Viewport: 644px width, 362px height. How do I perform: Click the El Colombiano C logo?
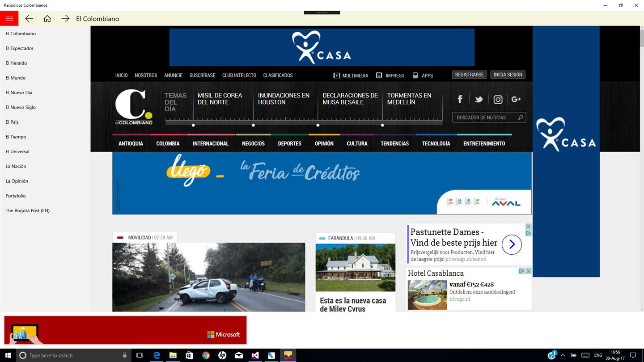134,106
